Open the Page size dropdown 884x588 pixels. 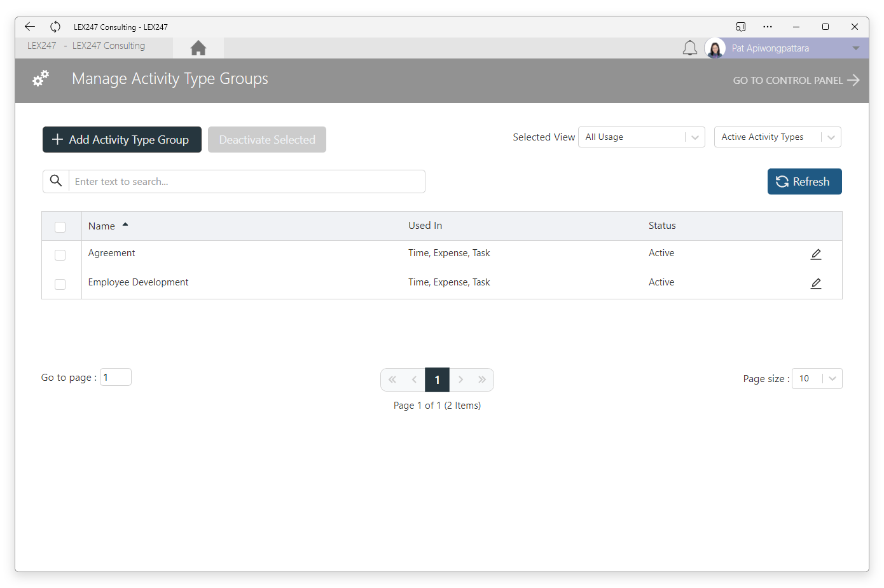coord(817,379)
